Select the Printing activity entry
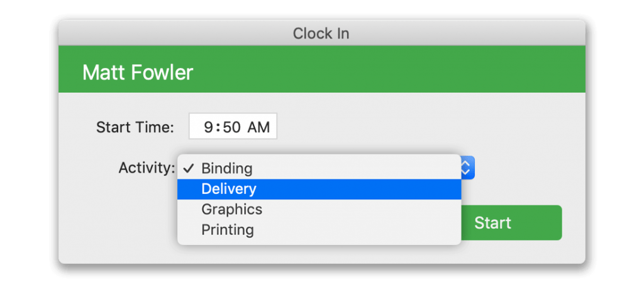 (319, 230)
